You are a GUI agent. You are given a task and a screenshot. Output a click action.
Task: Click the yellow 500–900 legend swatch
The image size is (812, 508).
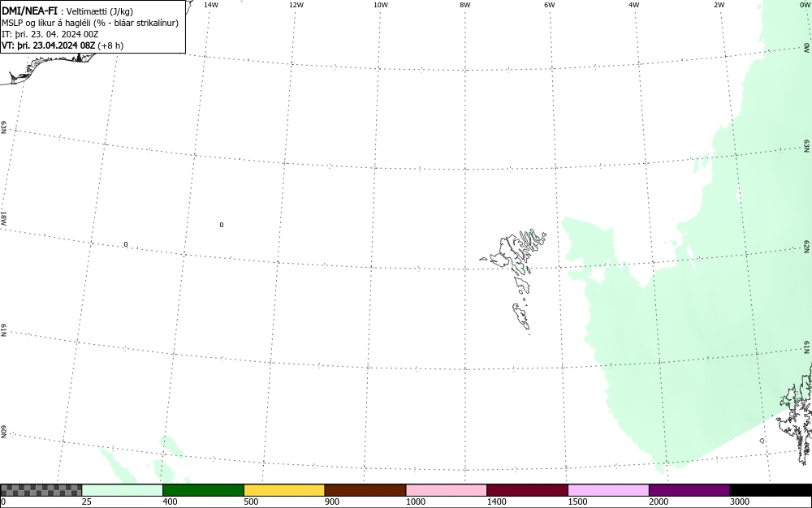click(284, 490)
